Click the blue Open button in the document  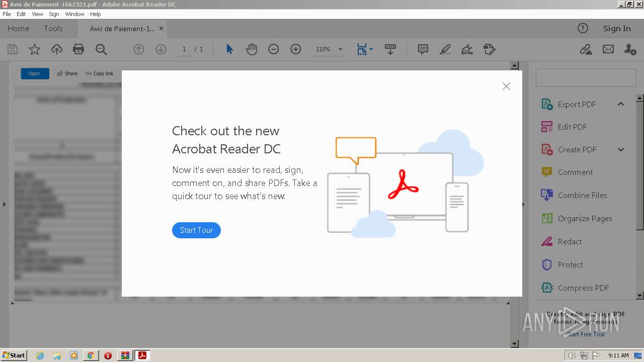(35, 73)
